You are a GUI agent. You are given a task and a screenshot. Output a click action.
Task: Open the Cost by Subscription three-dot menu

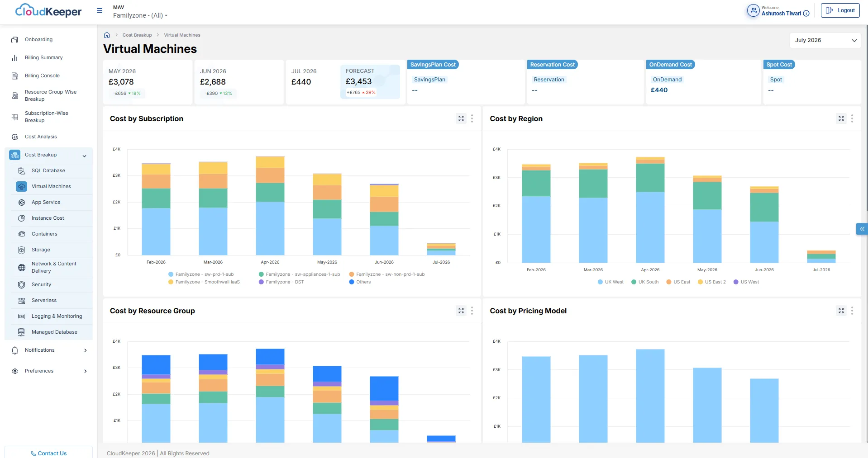[x=472, y=118]
